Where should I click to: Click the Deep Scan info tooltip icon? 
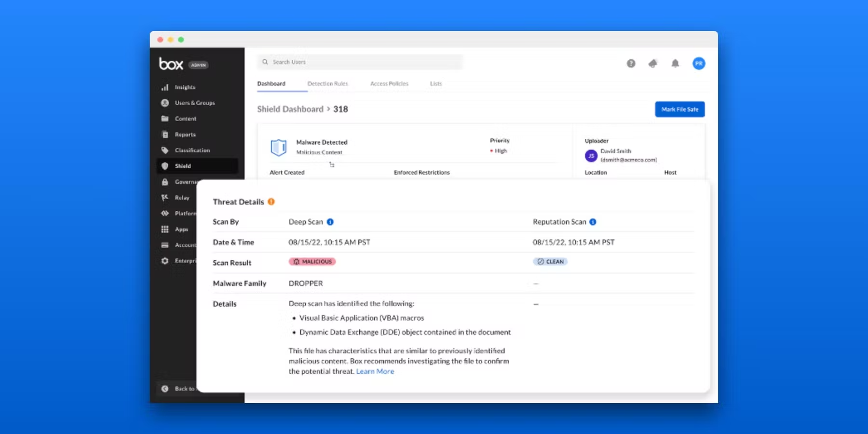(x=330, y=222)
